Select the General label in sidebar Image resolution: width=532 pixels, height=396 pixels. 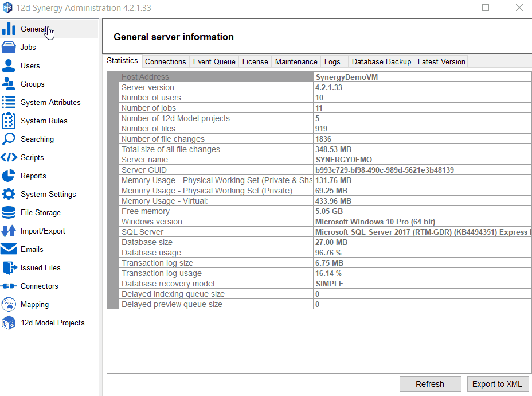tap(33, 29)
